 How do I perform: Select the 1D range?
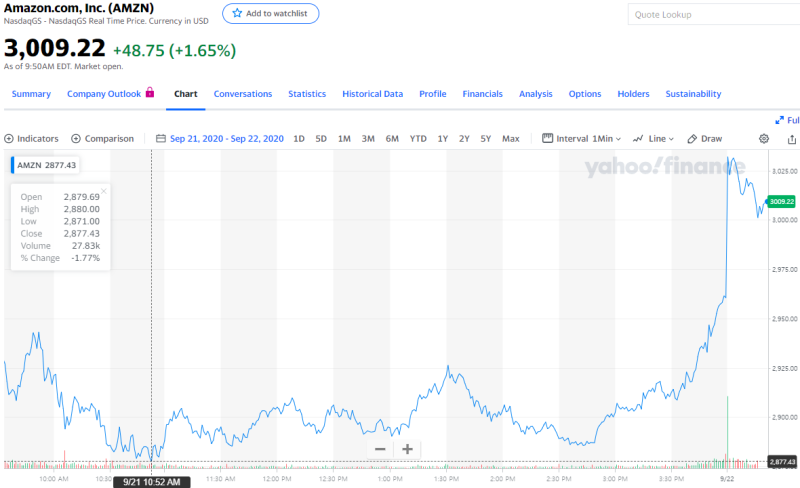point(299,139)
